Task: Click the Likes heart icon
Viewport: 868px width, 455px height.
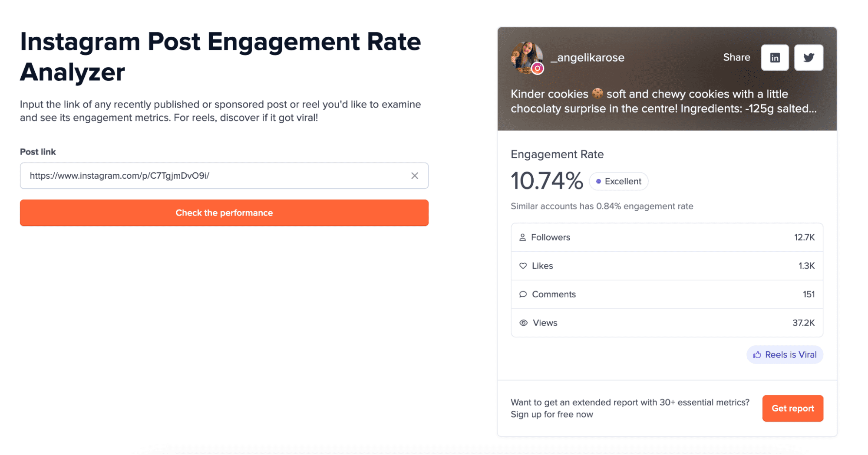Action: 523,266
